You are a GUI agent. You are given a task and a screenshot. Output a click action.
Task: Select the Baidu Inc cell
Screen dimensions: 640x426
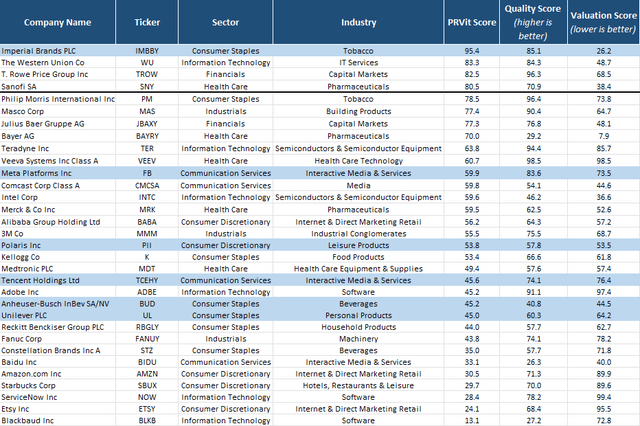[58, 362]
